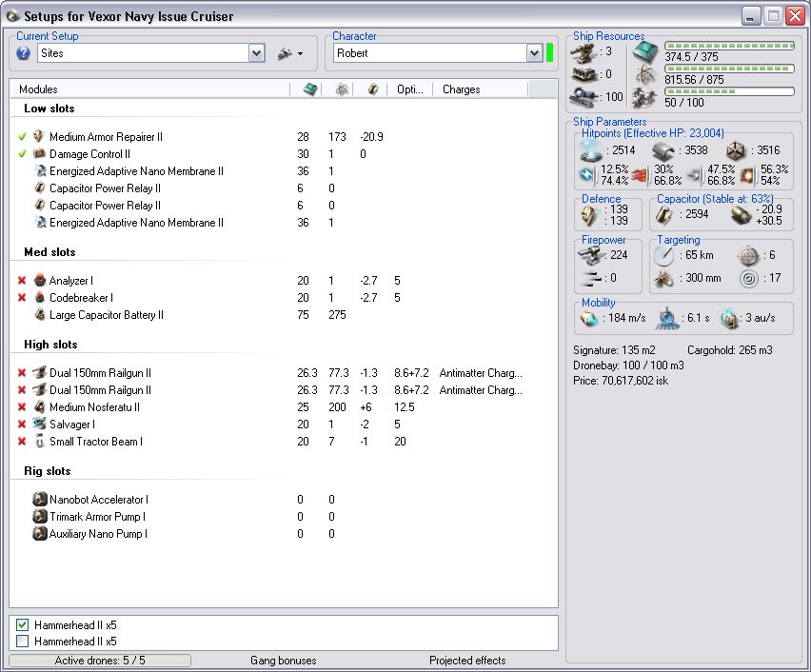
Task: Click the Large Capacitor Battery II icon
Action: click(39, 314)
